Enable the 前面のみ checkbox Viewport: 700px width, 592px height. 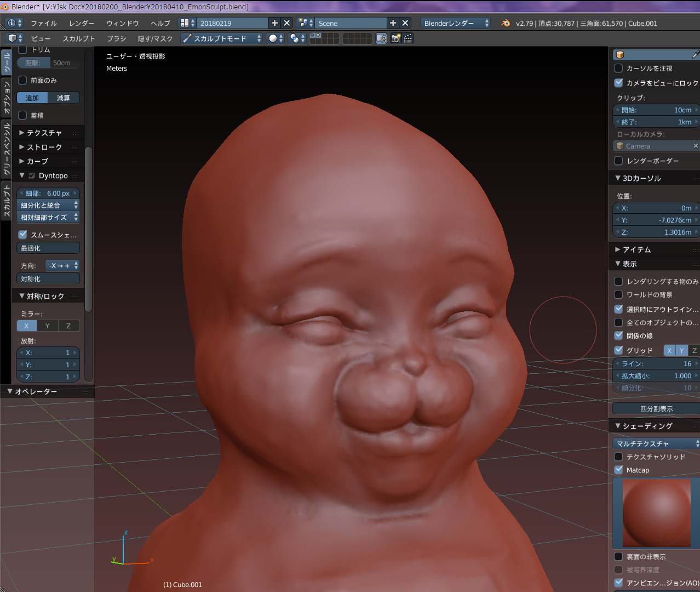23,80
